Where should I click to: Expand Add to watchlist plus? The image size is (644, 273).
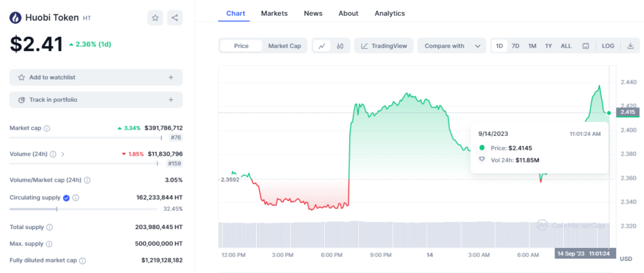[170, 77]
